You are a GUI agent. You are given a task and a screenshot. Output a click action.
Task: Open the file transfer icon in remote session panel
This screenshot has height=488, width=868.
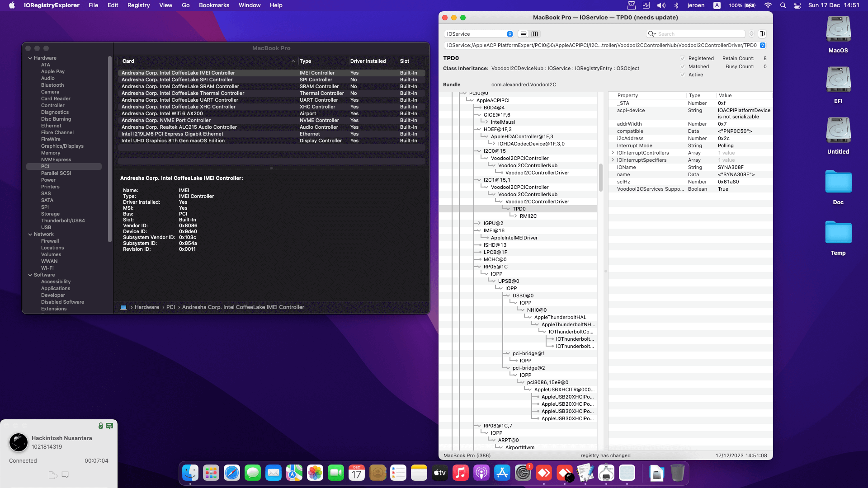(53, 475)
